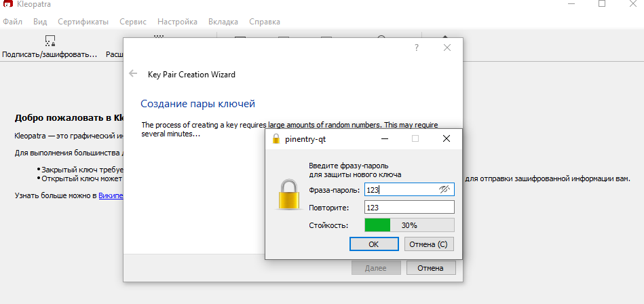The height and width of the screenshot is (304, 644).
Task: Open the Сертификаты menu
Action: coord(83,22)
